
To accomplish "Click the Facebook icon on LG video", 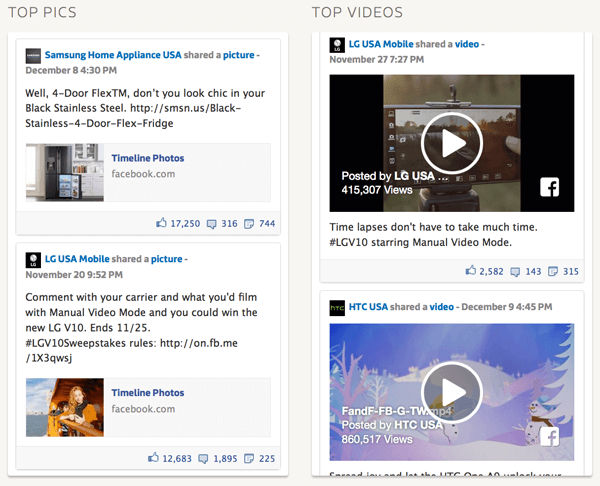I will coord(549,187).
